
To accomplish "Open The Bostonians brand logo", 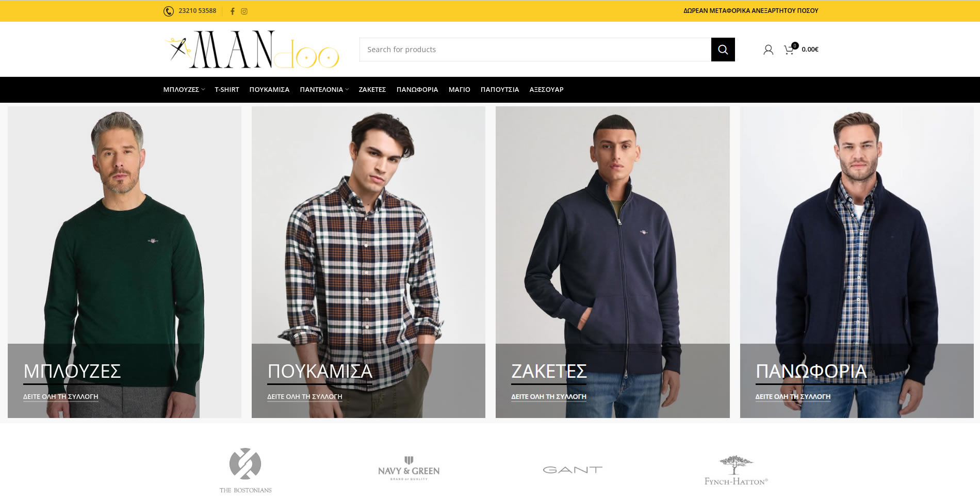I will [246, 470].
